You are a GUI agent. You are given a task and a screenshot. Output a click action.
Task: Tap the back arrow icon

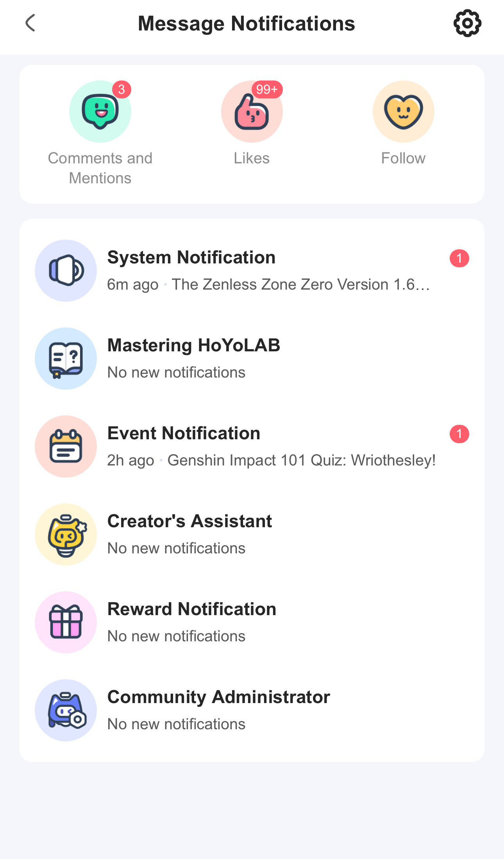(30, 23)
